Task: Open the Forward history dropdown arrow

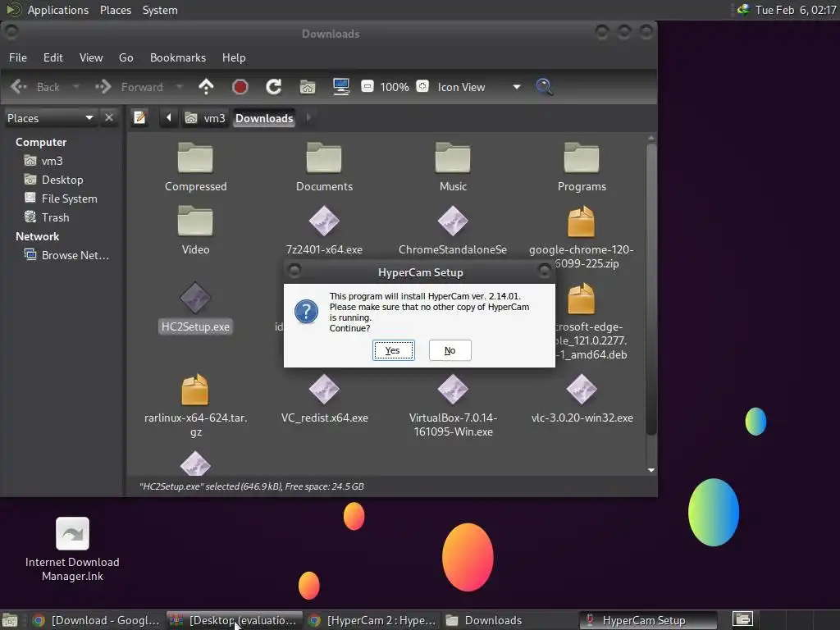Action: click(x=180, y=87)
